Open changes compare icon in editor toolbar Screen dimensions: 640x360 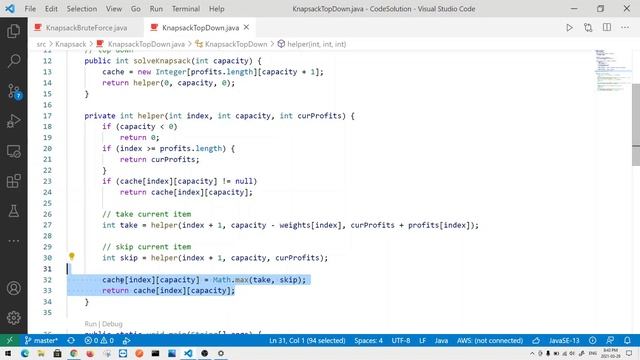(x=588, y=28)
